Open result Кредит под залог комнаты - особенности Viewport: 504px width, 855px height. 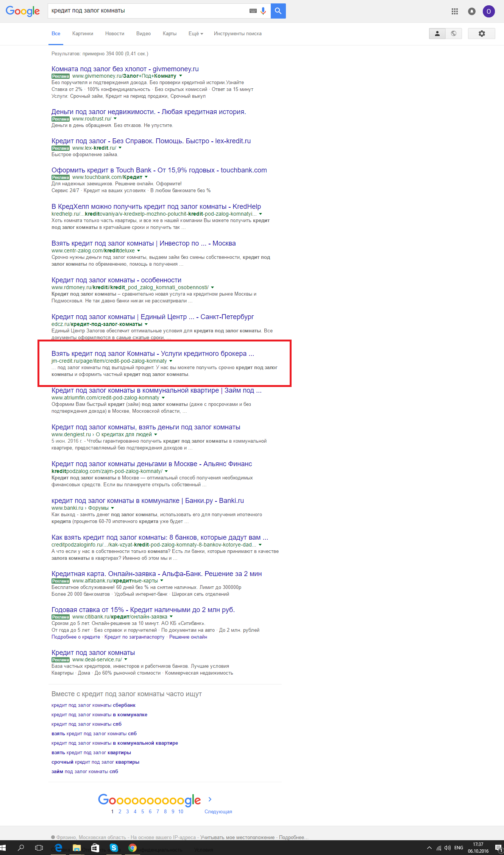coord(116,280)
